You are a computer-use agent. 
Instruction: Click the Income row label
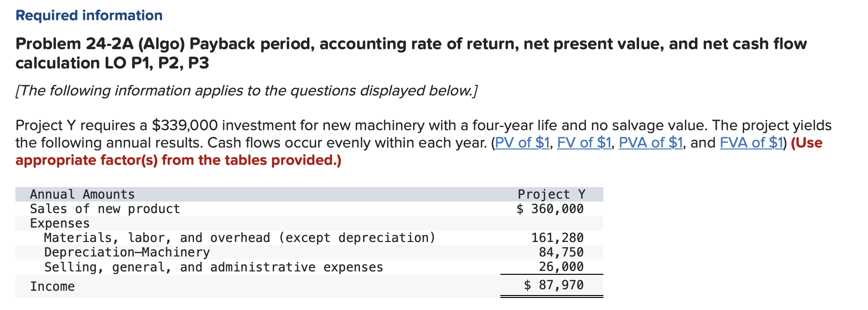click(53, 286)
